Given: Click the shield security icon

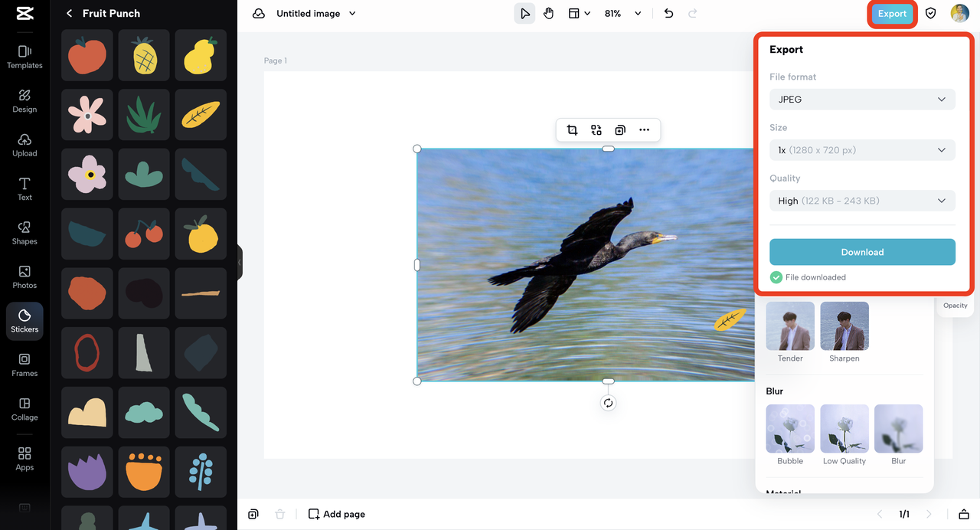Looking at the screenshot, I should (931, 14).
